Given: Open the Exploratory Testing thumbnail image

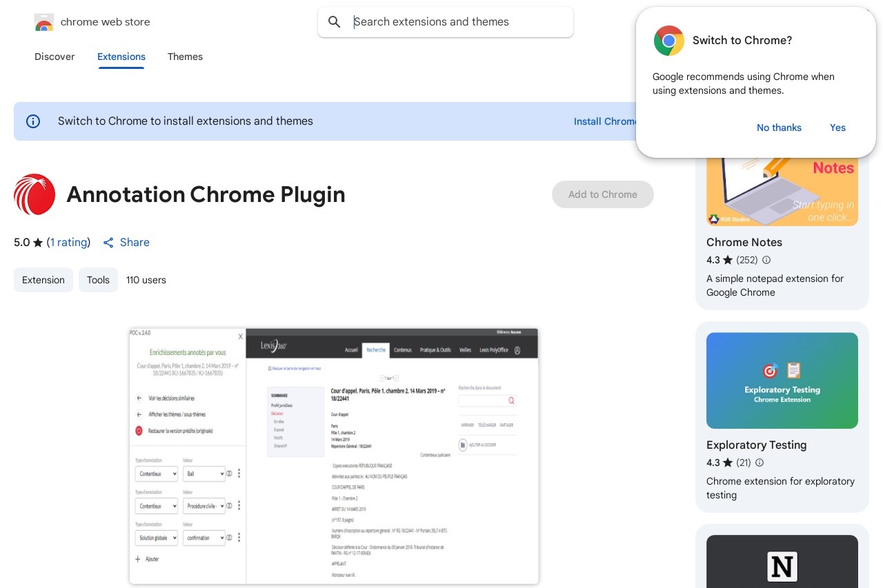Looking at the screenshot, I should point(782,381).
